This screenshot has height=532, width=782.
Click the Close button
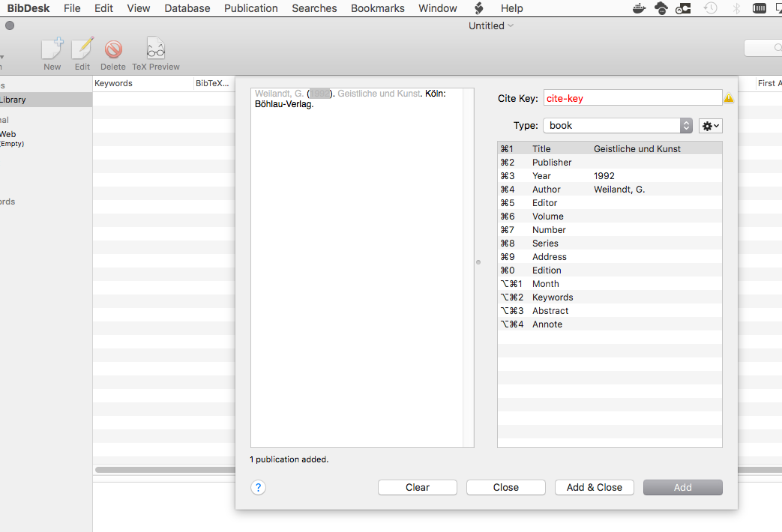(505, 487)
